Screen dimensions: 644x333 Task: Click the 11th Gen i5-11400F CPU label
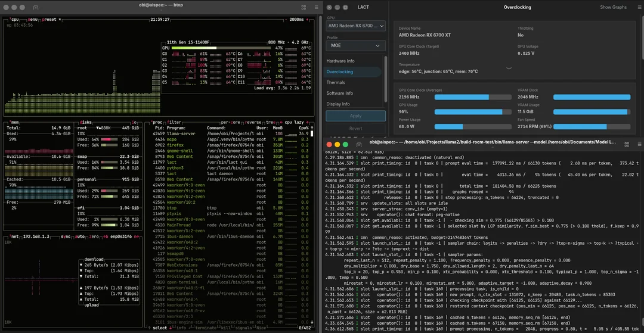pyautogui.click(x=188, y=42)
